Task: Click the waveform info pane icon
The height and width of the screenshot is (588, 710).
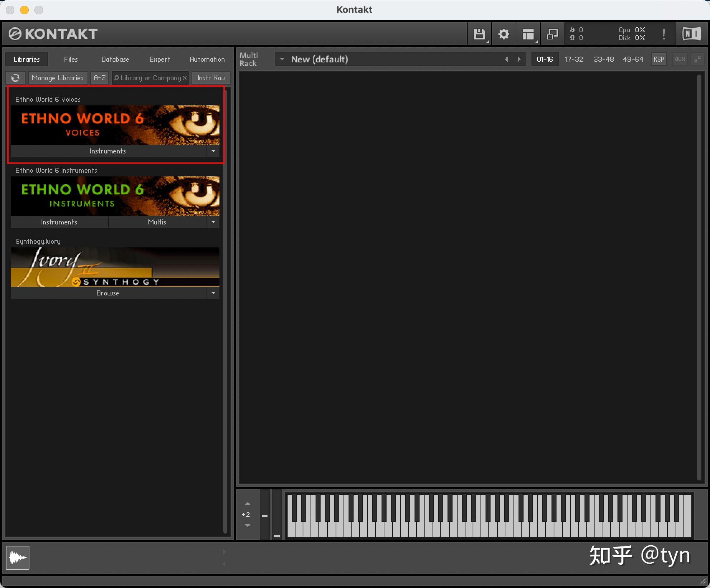Action: click(18, 558)
